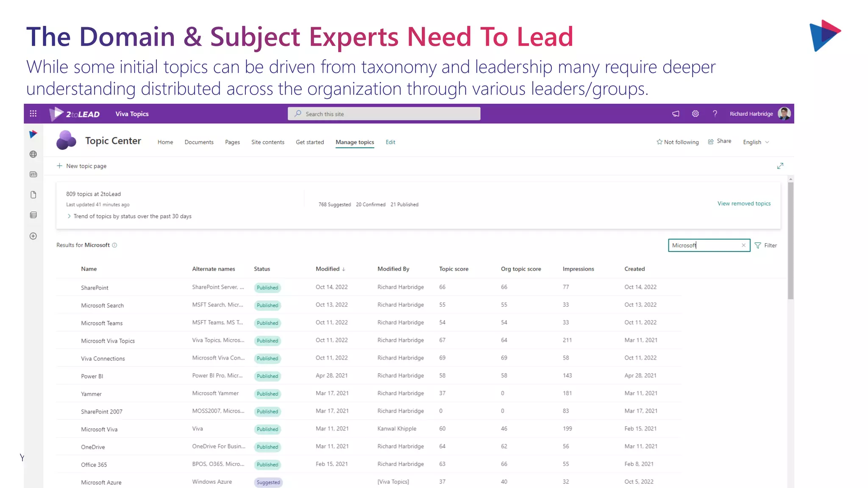Viewport: 868px width, 488px height.
Task: Click the Topic Center purple site logo
Action: click(66, 140)
